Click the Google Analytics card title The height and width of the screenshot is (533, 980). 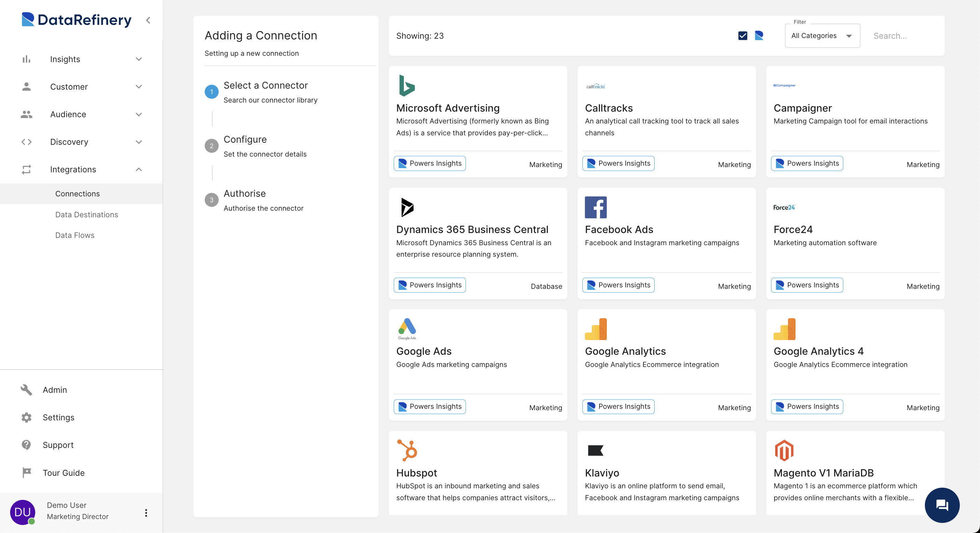point(625,351)
